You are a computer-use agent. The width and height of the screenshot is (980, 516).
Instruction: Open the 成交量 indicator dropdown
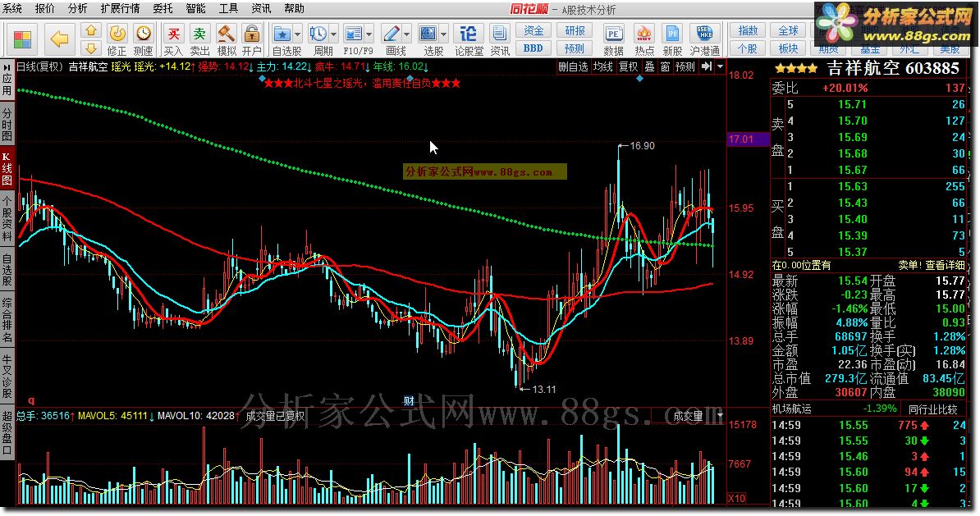[x=721, y=415]
